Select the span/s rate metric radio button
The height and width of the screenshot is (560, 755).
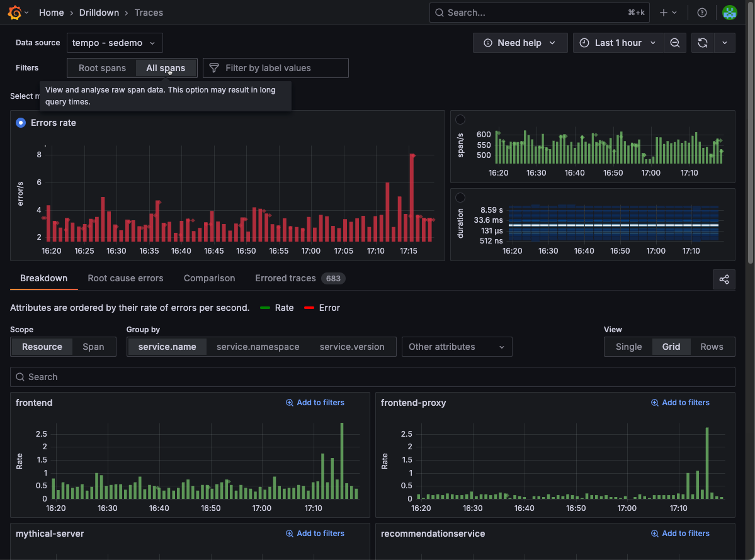point(460,120)
